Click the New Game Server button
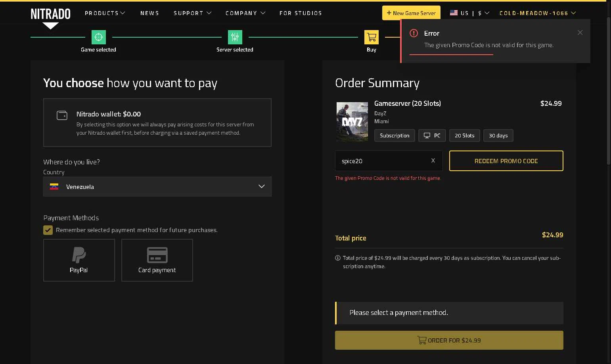This screenshot has width=611, height=364. [411, 13]
